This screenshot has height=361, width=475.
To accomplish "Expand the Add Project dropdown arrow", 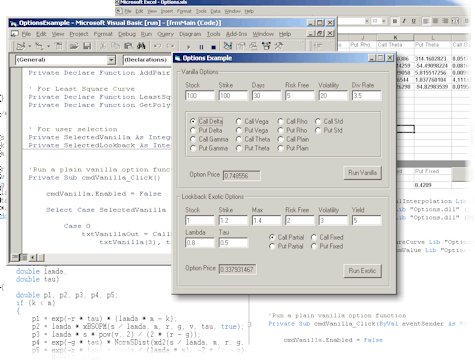I will coord(30,46).
